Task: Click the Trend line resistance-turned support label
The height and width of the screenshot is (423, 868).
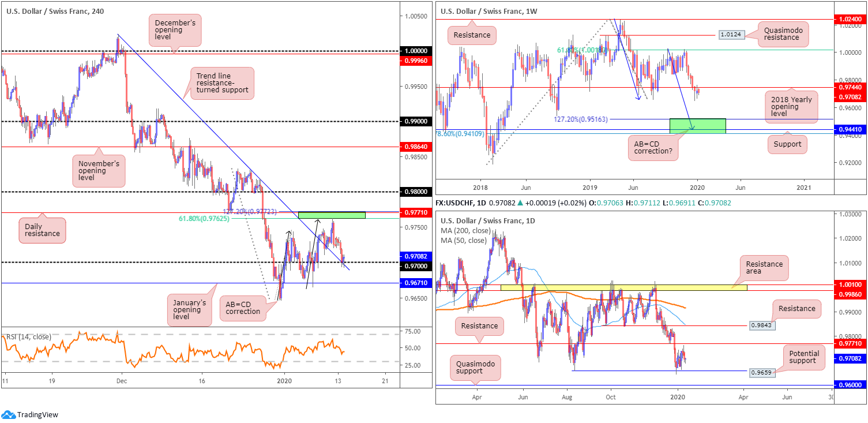Action: click(x=221, y=83)
